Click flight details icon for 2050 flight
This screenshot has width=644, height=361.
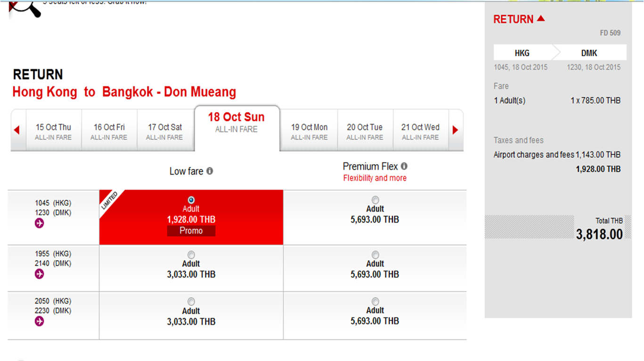coord(40,321)
